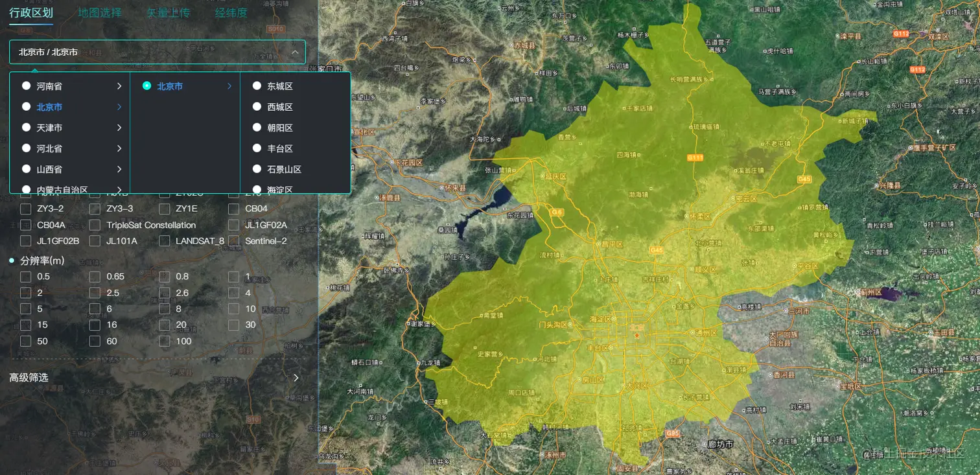980x475 pixels.
Task: Click the 门头沟区 label on the map
Action: [x=555, y=325]
